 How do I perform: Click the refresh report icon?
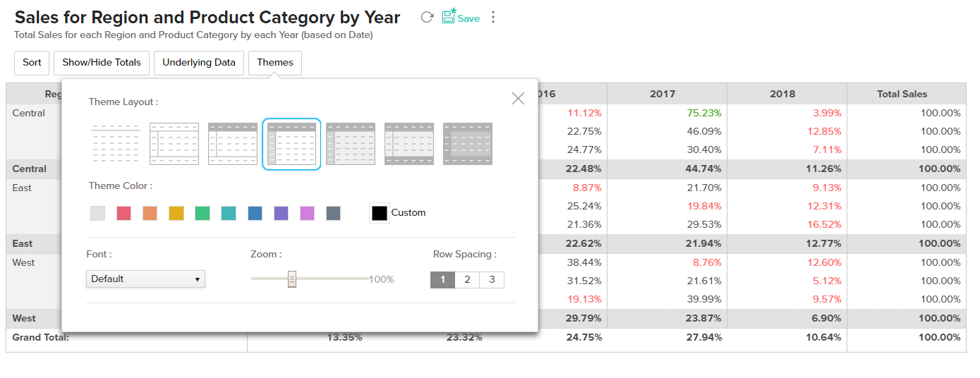point(427,18)
